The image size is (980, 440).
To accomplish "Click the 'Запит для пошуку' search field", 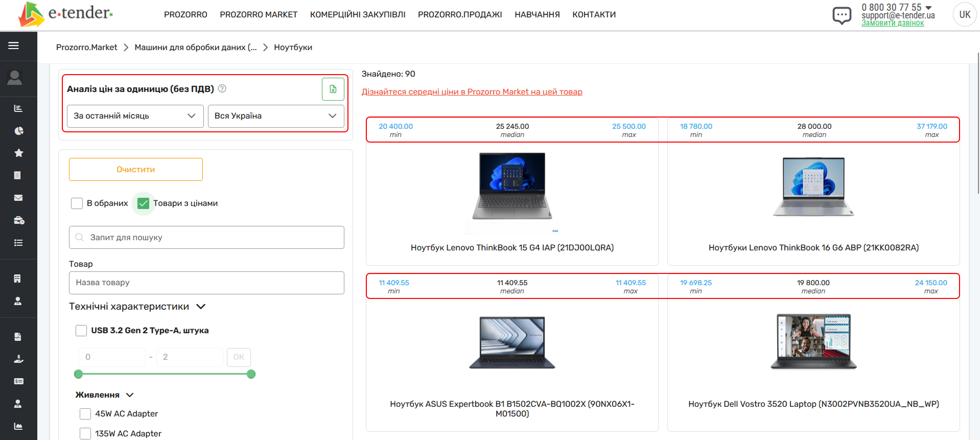I will coord(206,238).
